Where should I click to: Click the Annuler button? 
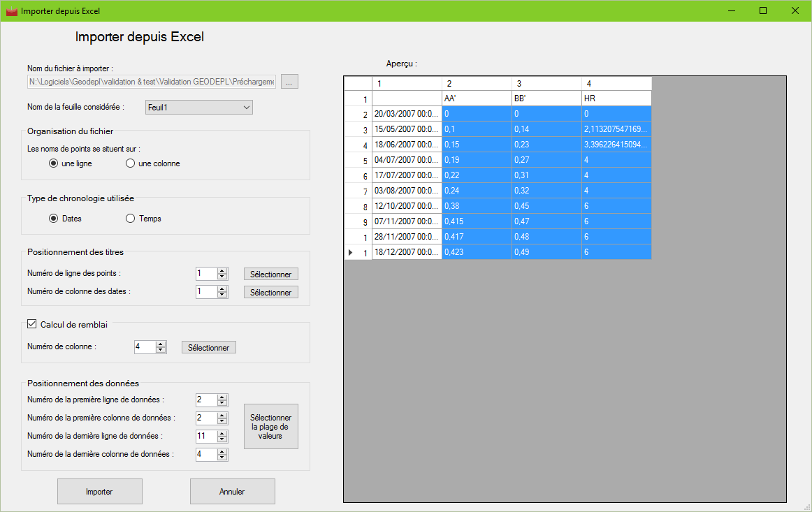pyautogui.click(x=232, y=491)
